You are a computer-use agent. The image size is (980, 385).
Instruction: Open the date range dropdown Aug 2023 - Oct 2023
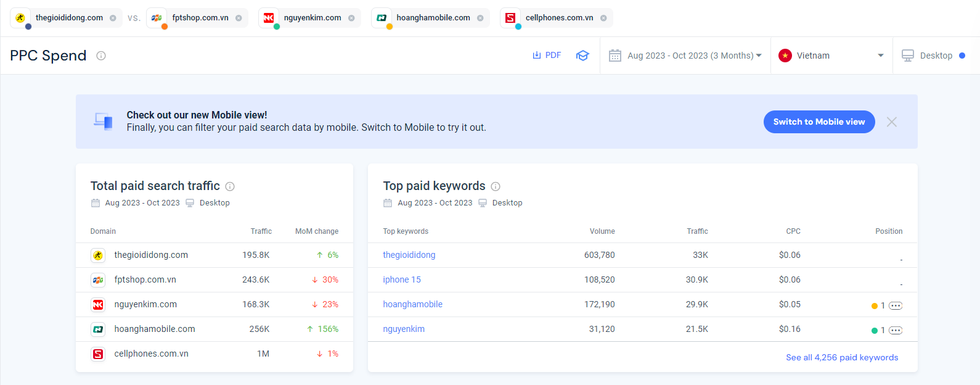pyautogui.click(x=685, y=56)
